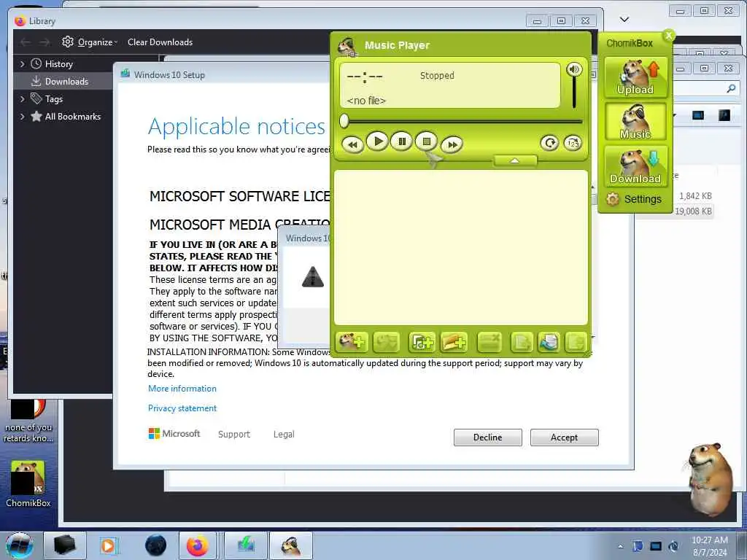This screenshot has height=560, width=747.
Task: Click the remove item from playlist icon
Action: point(489,342)
